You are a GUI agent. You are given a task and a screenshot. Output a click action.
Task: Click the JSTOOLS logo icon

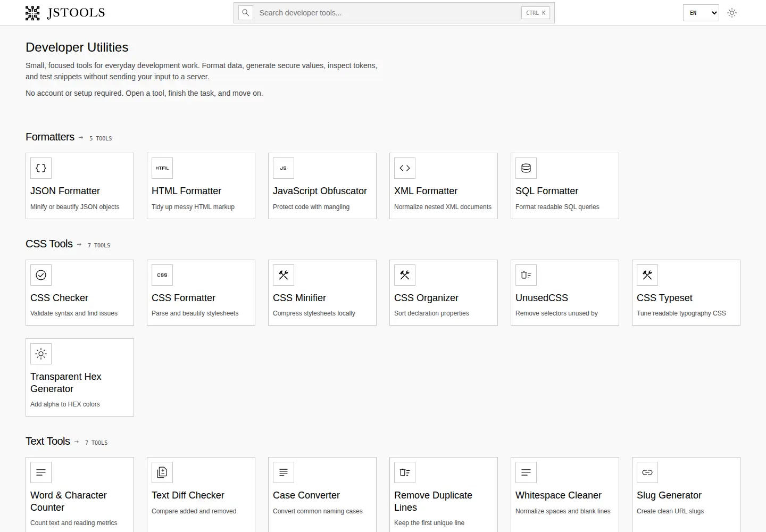(32, 13)
